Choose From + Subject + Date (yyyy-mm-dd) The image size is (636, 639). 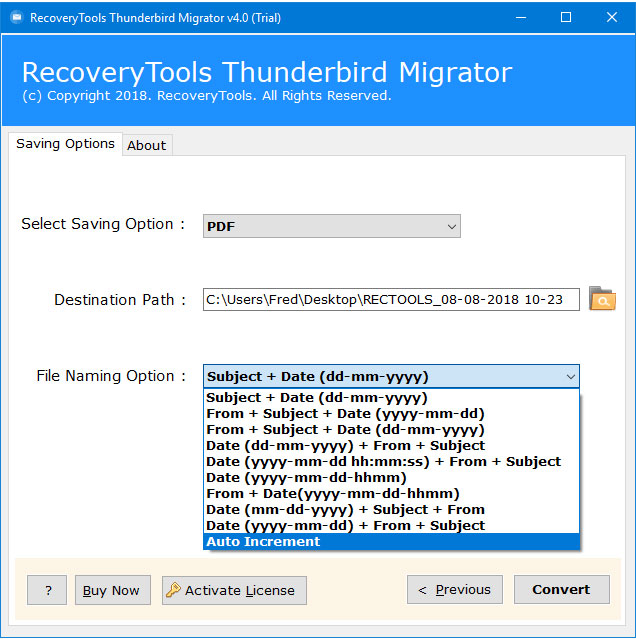click(x=391, y=413)
